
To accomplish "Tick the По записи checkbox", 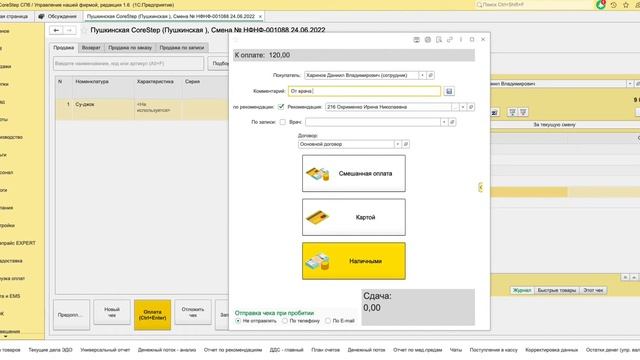I will (282, 122).
